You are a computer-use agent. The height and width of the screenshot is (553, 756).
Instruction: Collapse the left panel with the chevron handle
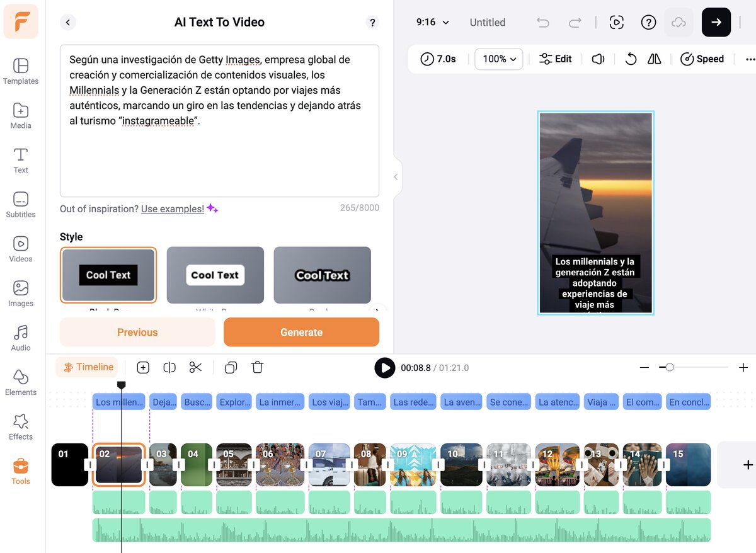click(x=396, y=177)
